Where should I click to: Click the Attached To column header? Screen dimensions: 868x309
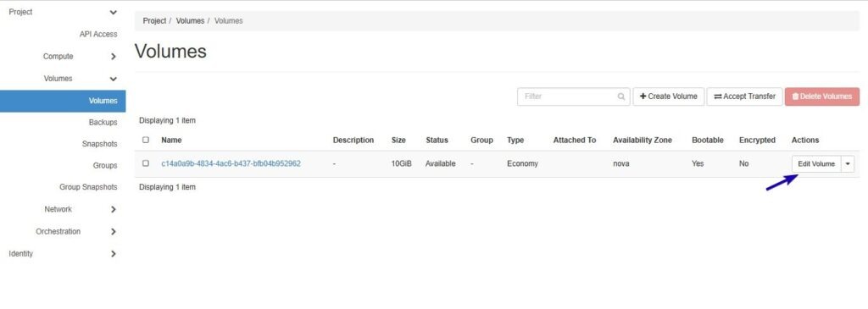click(x=575, y=141)
